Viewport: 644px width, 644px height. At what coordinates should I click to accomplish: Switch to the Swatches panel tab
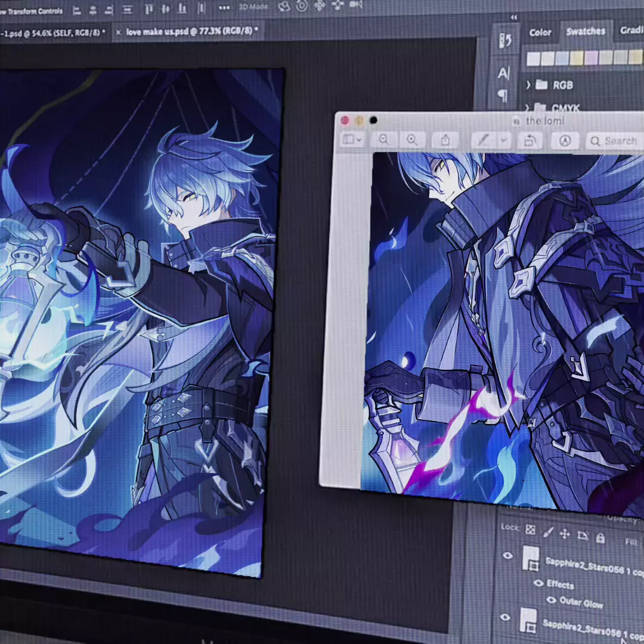coord(586,31)
